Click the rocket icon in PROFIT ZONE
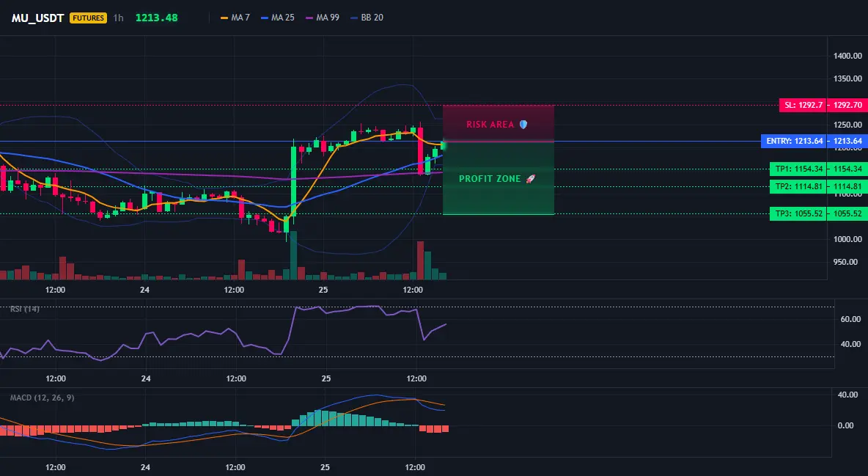 click(530, 179)
